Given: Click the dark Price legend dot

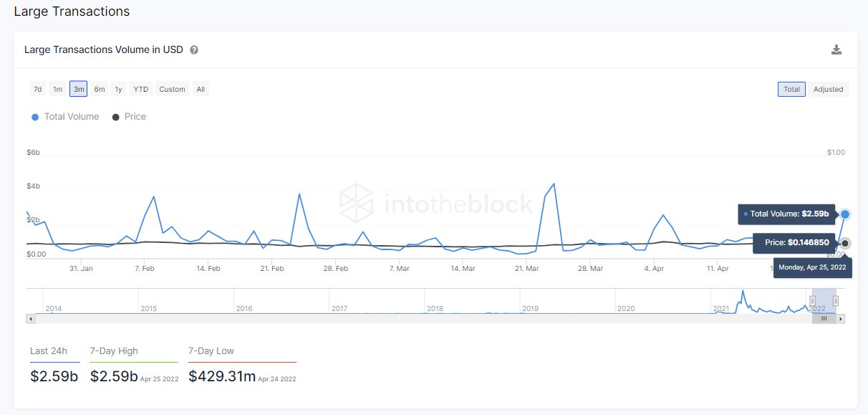Looking at the screenshot, I should 116,117.
